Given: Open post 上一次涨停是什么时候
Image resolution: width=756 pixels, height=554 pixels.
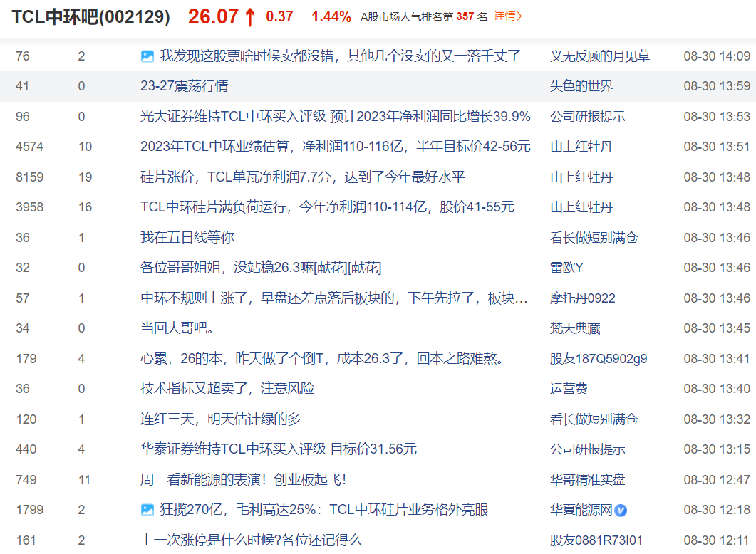Looking at the screenshot, I should pos(251,540).
